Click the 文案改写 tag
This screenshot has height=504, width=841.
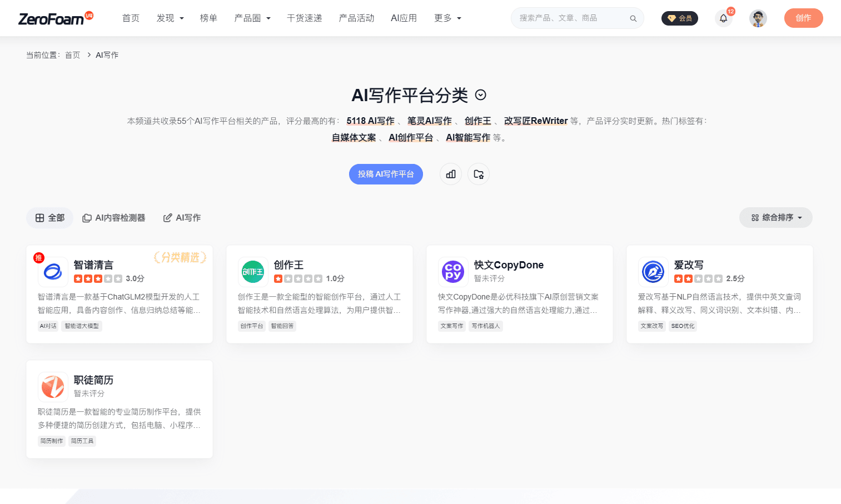[652, 326]
